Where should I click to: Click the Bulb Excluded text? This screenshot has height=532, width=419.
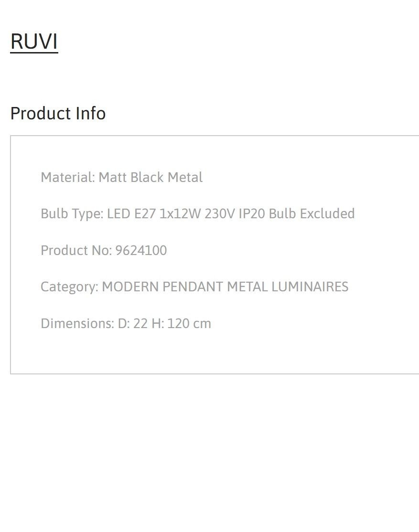(x=312, y=214)
